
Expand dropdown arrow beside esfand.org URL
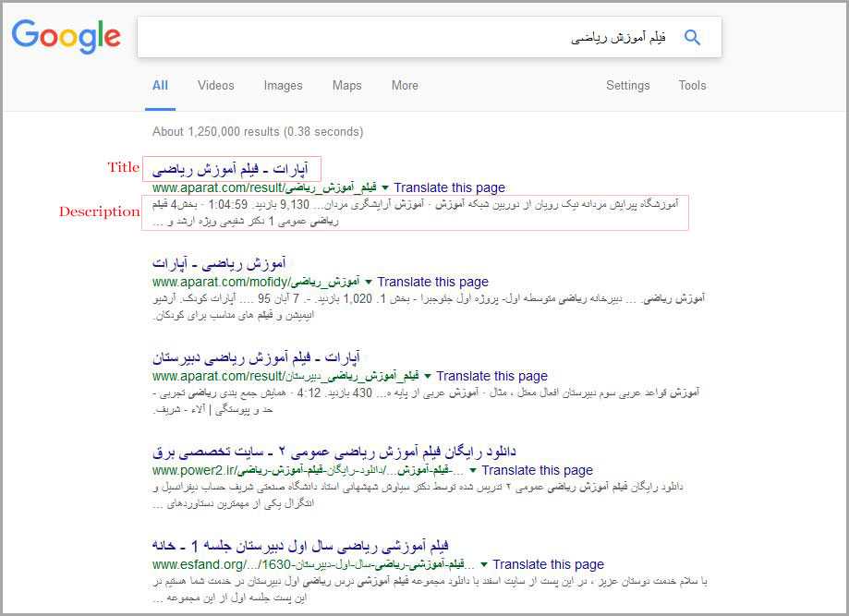point(484,564)
